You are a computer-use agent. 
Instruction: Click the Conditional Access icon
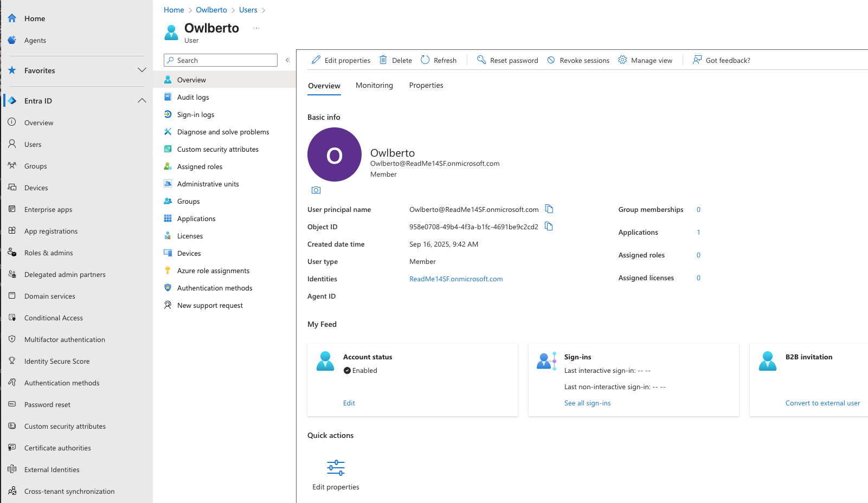pyautogui.click(x=12, y=318)
